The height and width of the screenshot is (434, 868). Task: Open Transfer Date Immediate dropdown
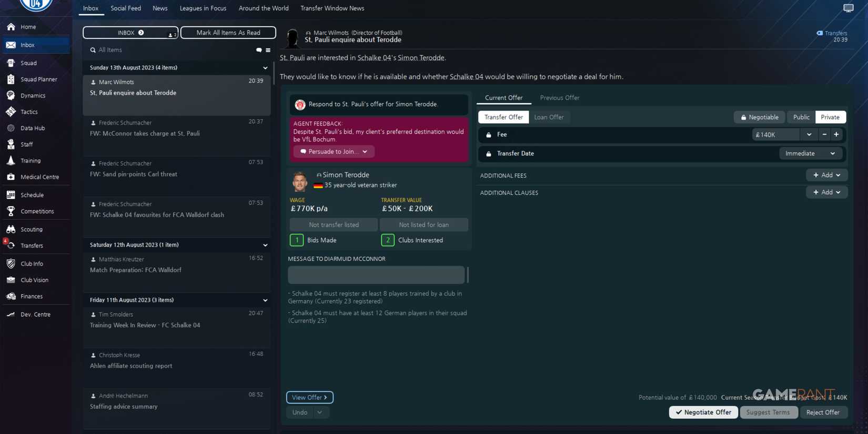click(x=810, y=154)
